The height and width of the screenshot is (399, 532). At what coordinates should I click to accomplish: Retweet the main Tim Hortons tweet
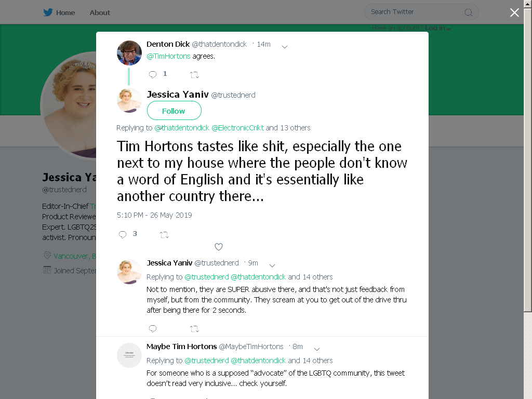(164, 235)
